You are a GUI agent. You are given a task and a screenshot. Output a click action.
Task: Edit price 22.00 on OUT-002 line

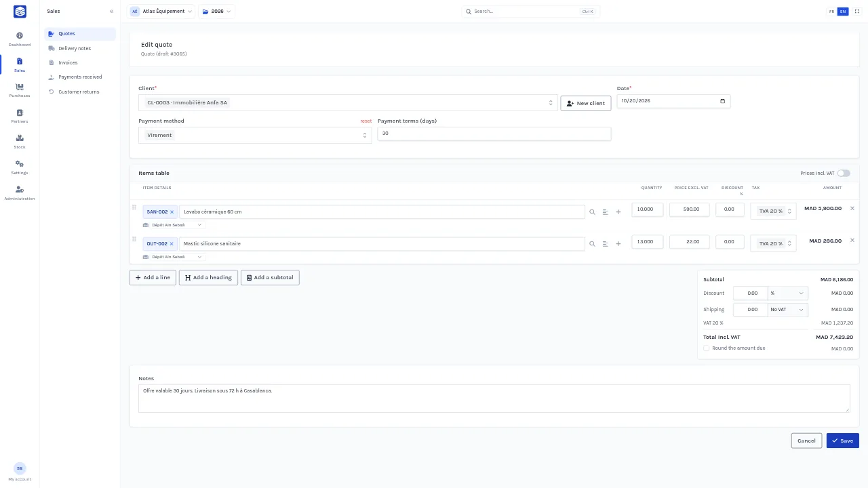pyautogui.click(x=690, y=241)
